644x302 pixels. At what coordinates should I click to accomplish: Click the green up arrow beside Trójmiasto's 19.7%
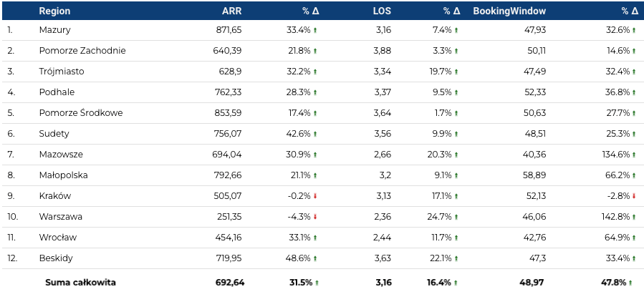coord(456,72)
